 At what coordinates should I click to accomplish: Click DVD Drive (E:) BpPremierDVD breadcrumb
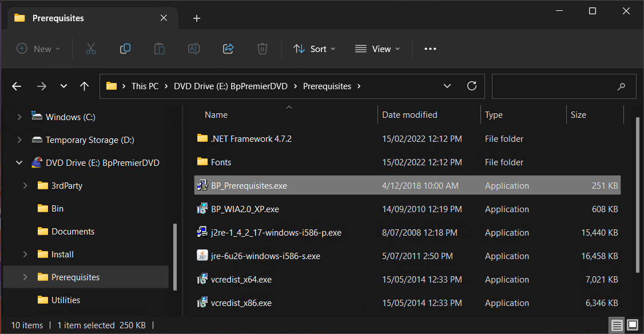coord(231,86)
